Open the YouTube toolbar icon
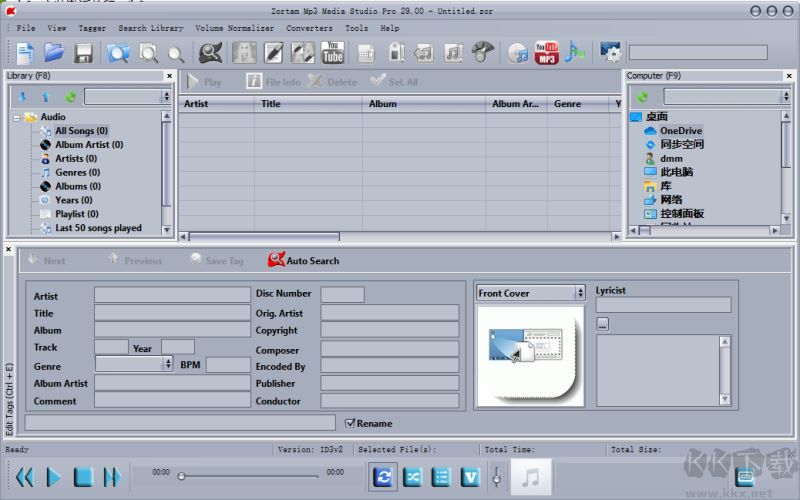The width and height of the screenshot is (800, 500). [x=333, y=53]
